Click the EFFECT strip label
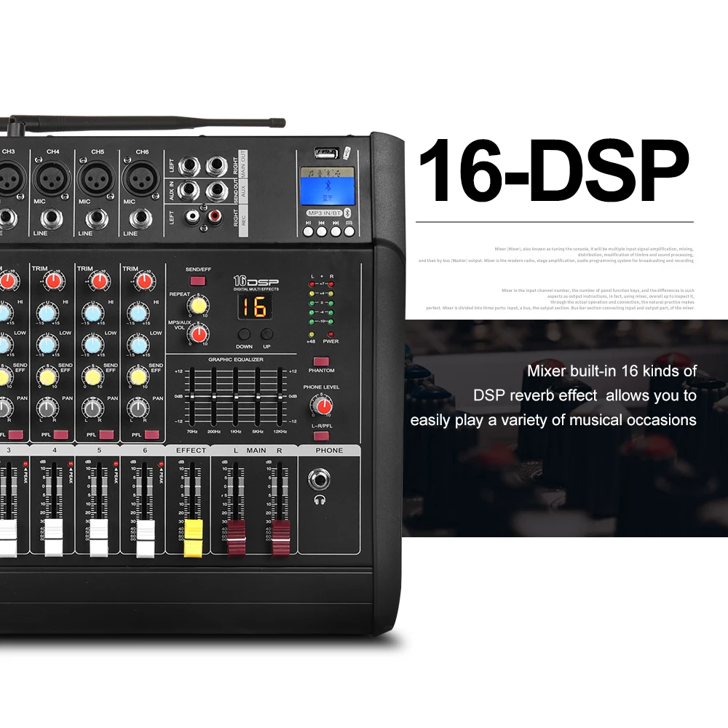Image resolution: width=728 pixels, height=728 pixels. 191,451
